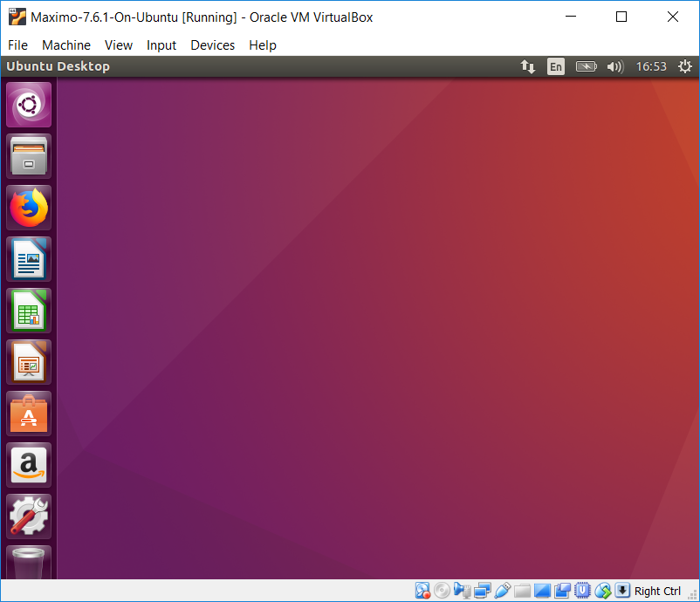700x602 pixels.
Task: Open System Settings from the launcher
Action: point(29,516)
